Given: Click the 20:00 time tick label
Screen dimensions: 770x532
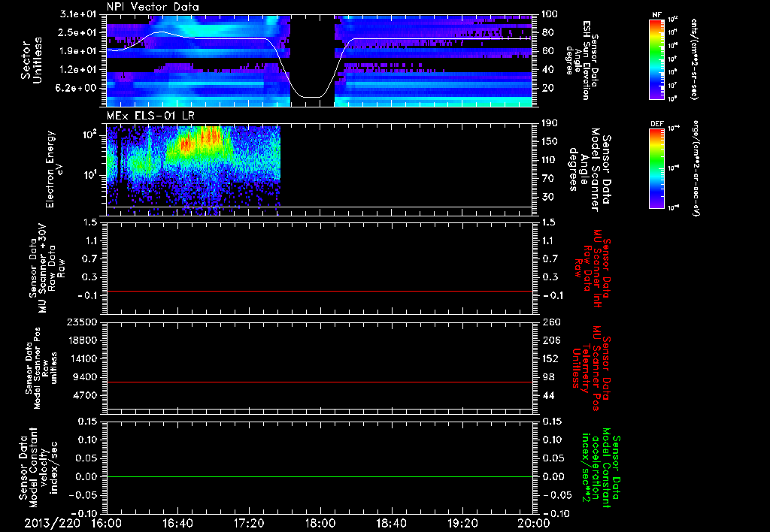Looking at the screenshot, I should pos(534,523).
